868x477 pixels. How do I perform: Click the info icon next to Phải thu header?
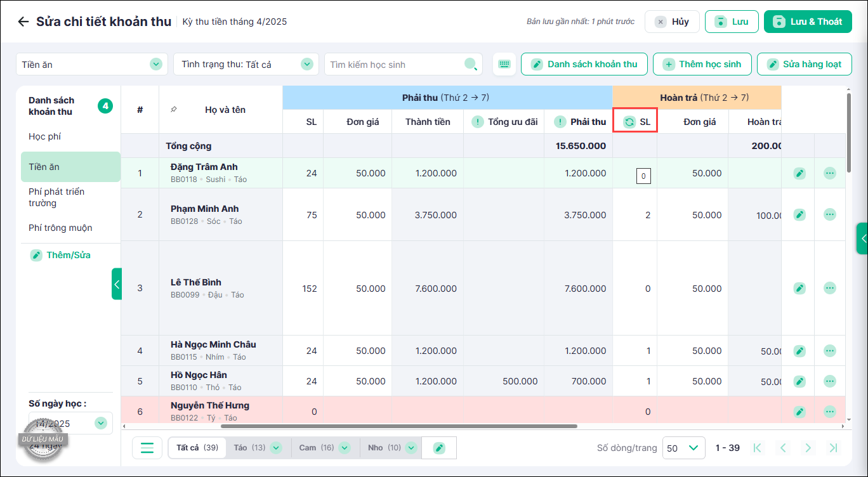click(560, 122)
